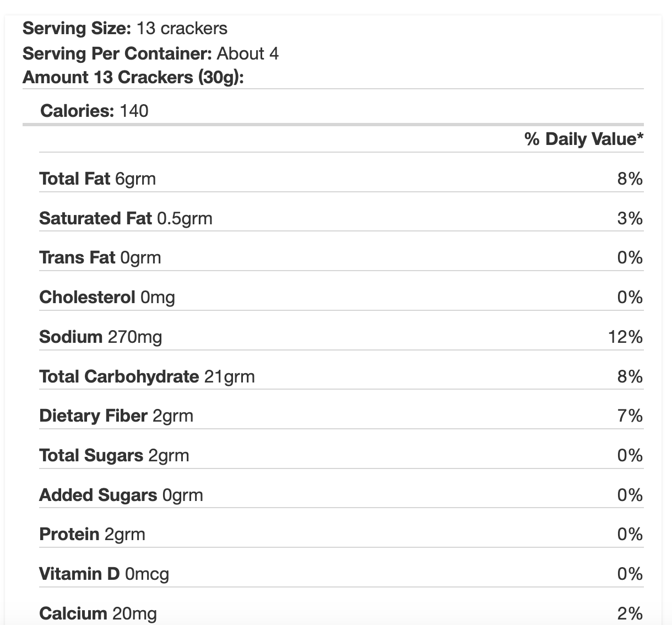Select the Added Sugars 0grm row
Screen dimensions: 672x625
coord(342,495)
